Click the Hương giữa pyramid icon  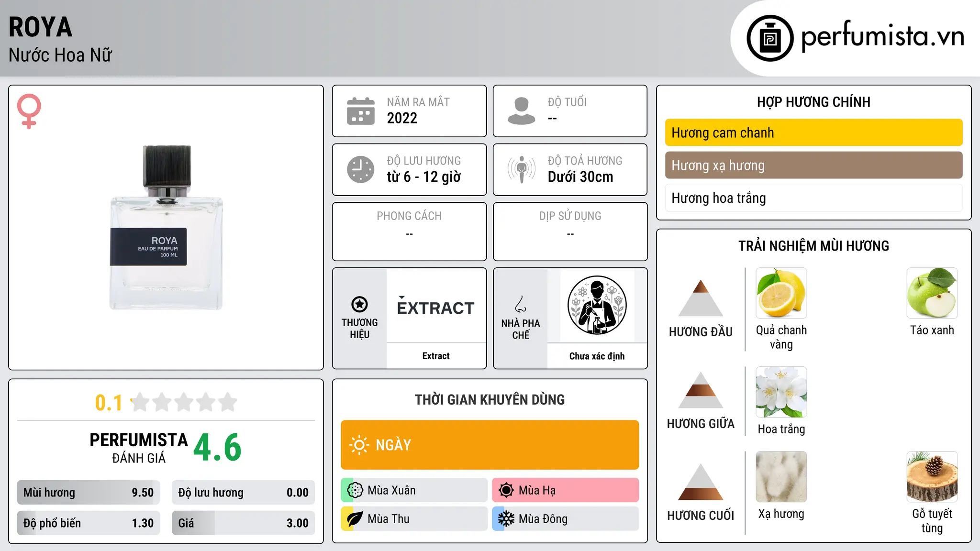(701, 390)
